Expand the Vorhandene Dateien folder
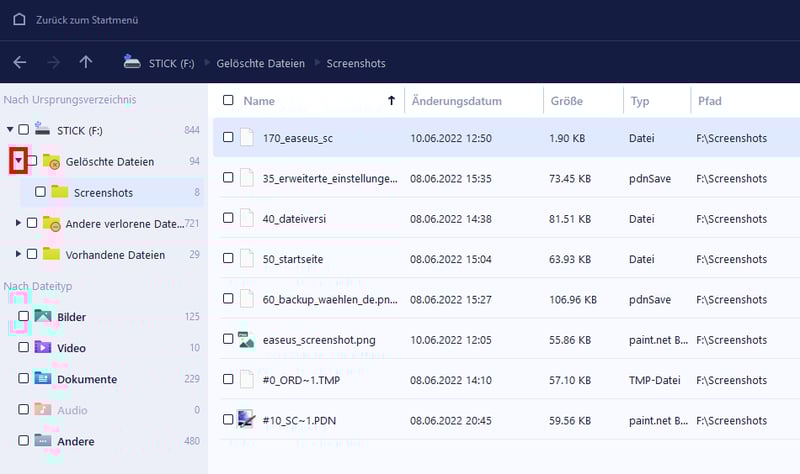Screen dimensions: 800x474 (18, 254)
